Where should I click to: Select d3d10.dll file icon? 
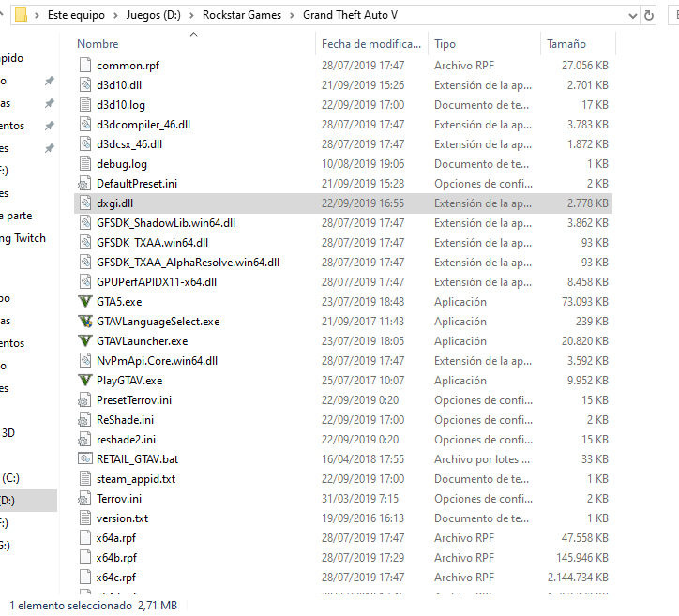click(x=85, y=84)
